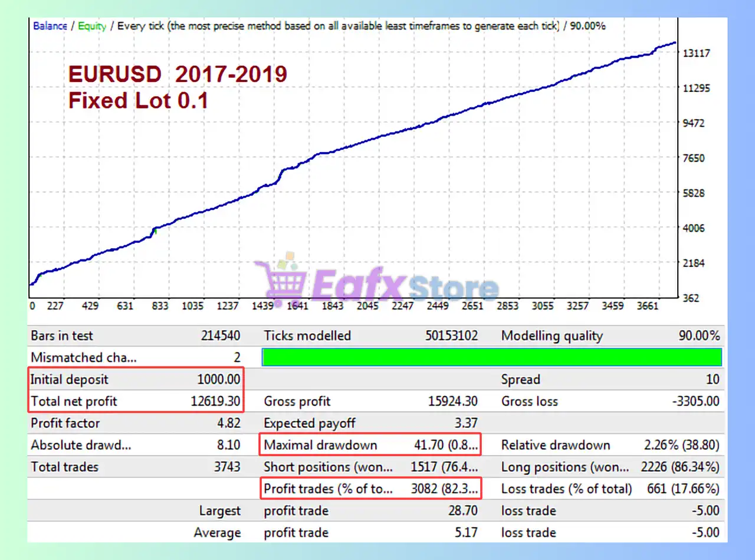755x560 pixels.
Task: Click the Modelling quality 90.00% value
Action: [x=699, y=336]
